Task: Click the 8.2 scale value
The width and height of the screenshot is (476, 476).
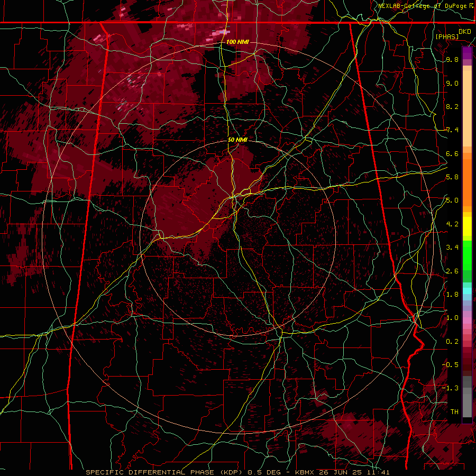Action: [452, 106]
